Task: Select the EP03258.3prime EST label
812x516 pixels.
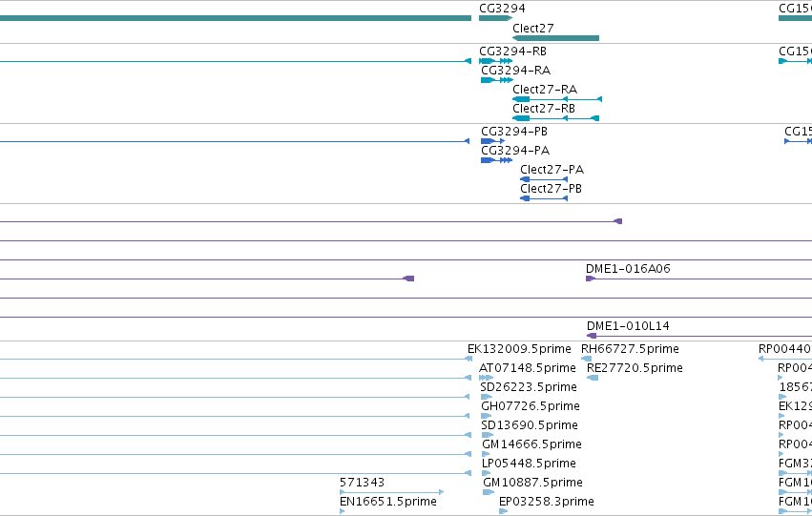Action: click(x=547, y=502)
